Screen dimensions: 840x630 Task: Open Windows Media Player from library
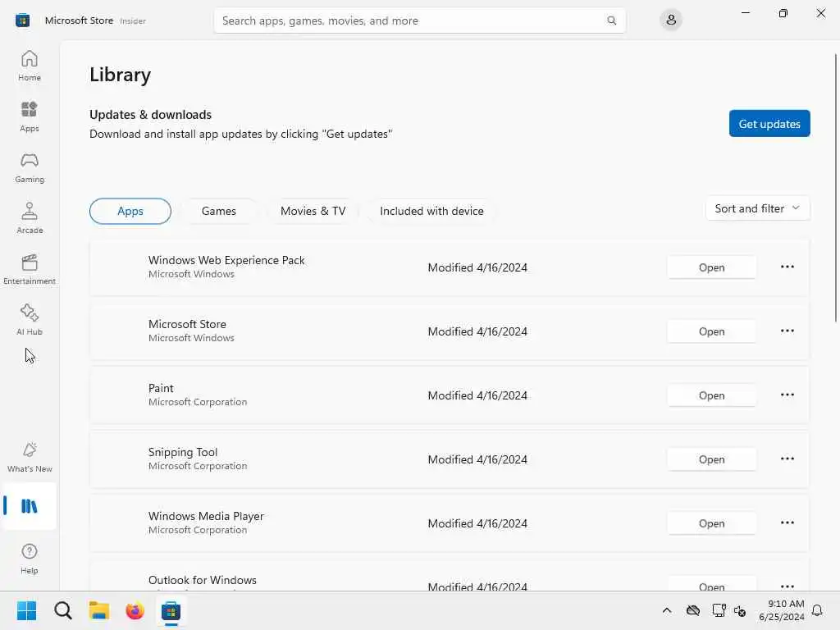711,523
